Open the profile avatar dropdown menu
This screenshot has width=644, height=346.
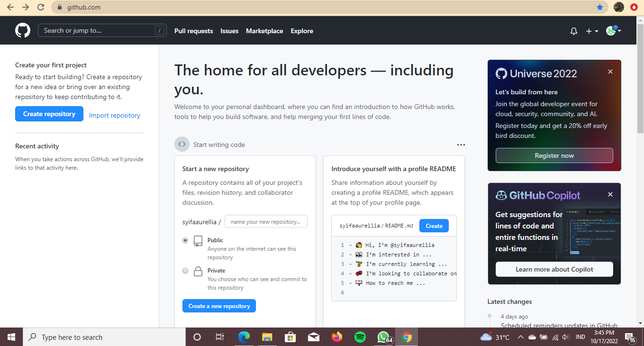[611, 31]
